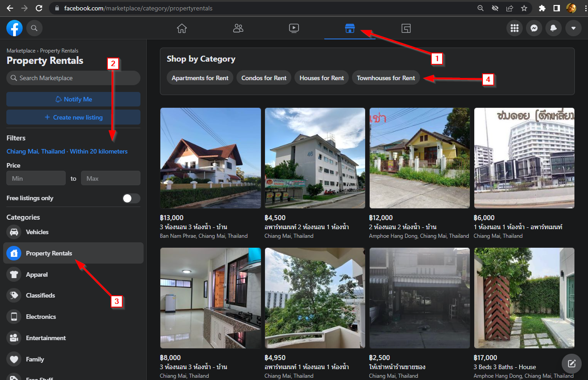The height and width of the screenshot is (380, 588).
Task: Go to the Facebook Home tab
Action: point(182,29)
